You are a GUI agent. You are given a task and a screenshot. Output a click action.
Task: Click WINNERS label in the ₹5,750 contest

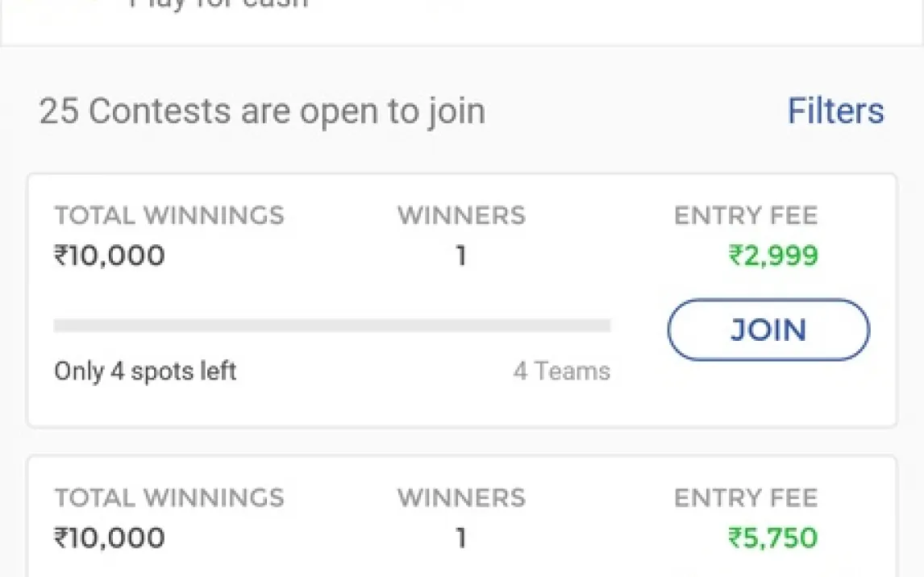click(x=461, y=498)
